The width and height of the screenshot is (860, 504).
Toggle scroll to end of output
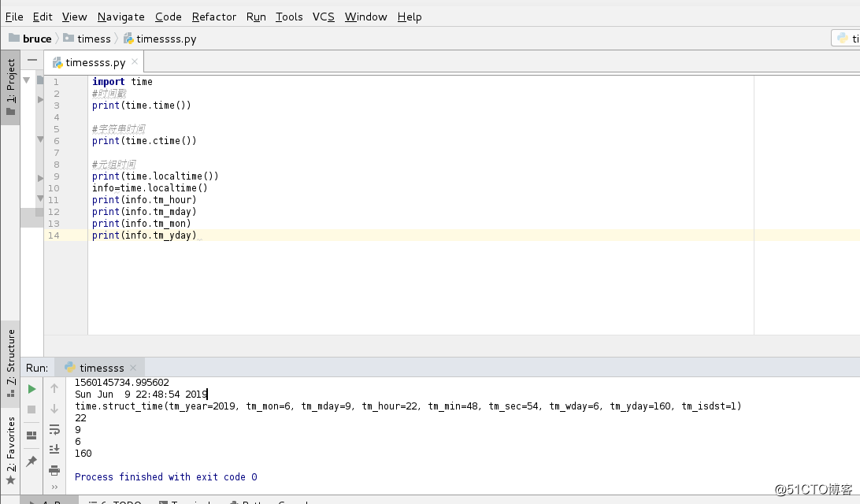click(54, 450)
